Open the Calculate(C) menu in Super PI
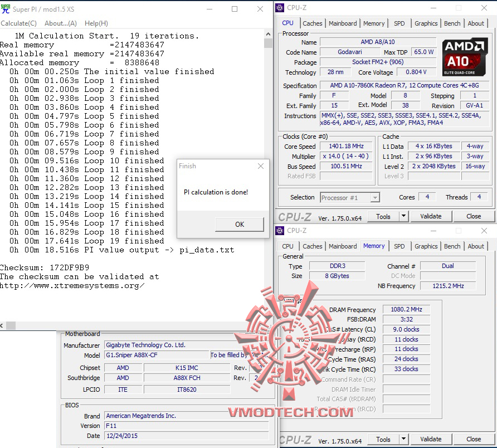Screen dimensions: 497x448 (19, 23)
